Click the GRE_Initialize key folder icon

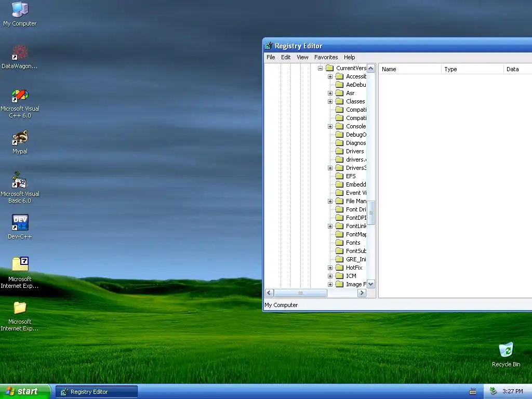pyautogui.click(x=339, y=259)
